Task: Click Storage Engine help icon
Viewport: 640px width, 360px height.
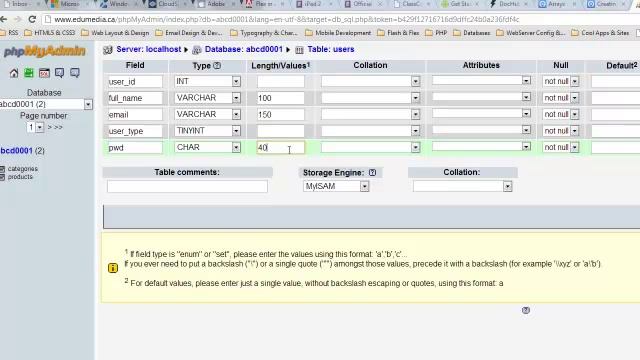Action: pyautogui.click(x=372, y=173)
